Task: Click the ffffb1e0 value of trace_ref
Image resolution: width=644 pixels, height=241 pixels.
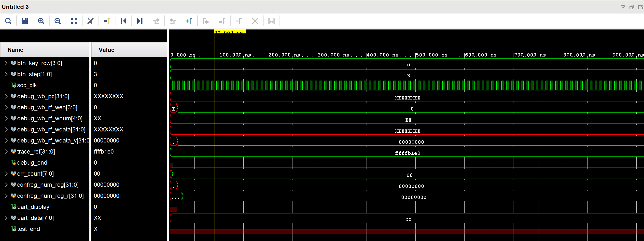Action: coord(103,152)
